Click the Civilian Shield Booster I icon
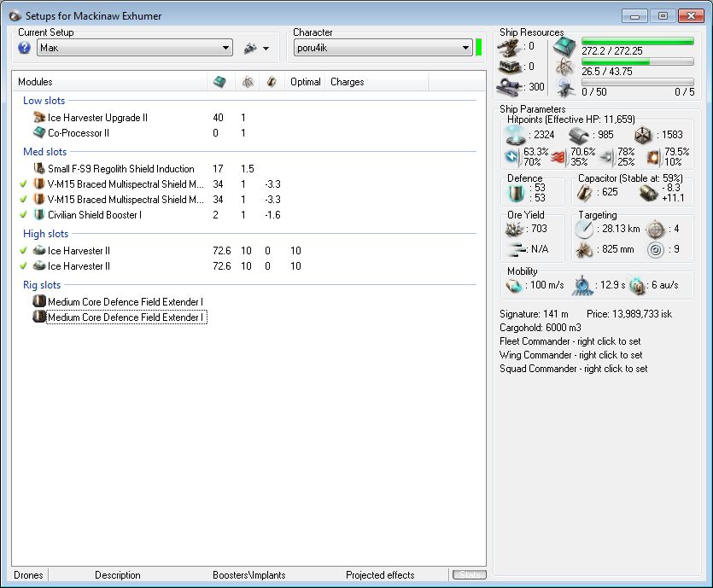Viewport: 713px width, 588px height. 39,214
